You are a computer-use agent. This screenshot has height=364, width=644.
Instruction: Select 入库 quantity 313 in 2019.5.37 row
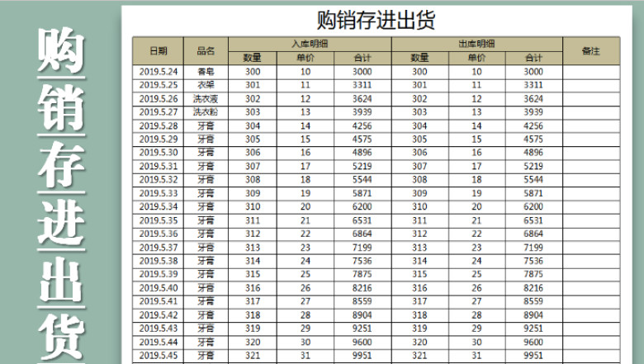pos(253,248)
